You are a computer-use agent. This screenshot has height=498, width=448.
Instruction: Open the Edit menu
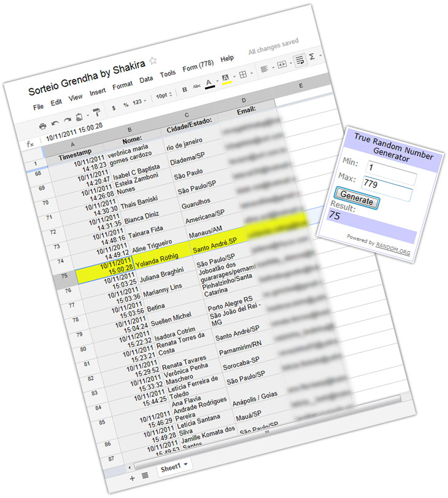click(x=56, y=103)
